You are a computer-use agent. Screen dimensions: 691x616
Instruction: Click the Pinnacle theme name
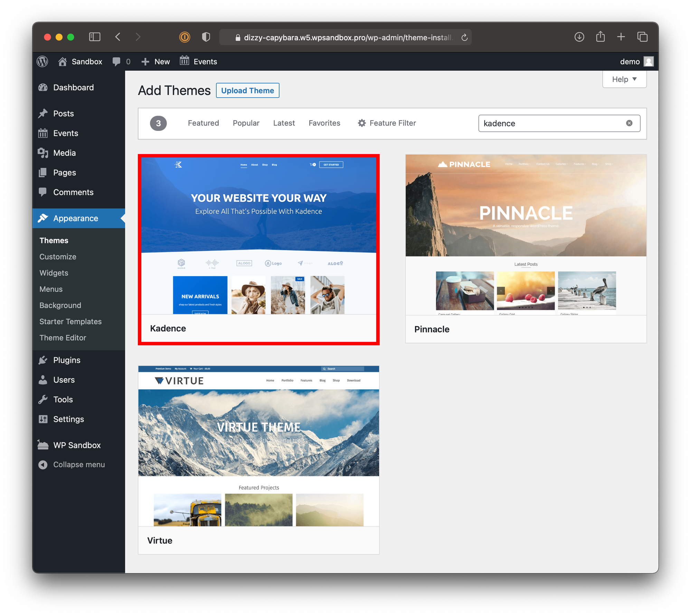click(432, 329)
